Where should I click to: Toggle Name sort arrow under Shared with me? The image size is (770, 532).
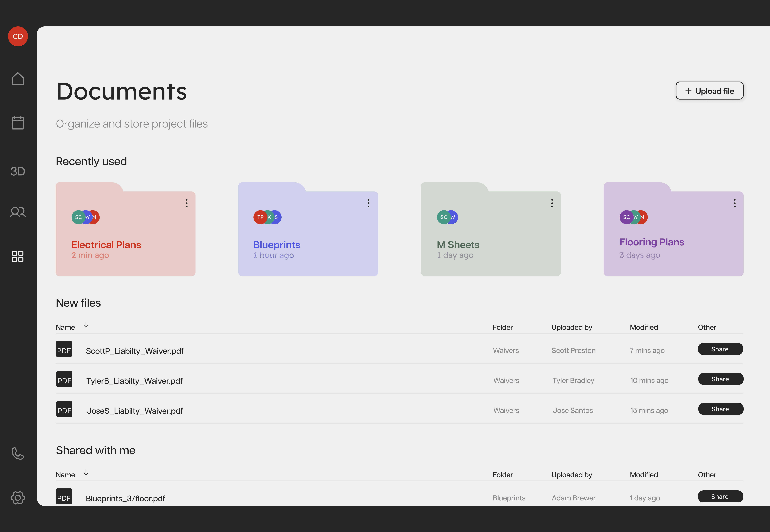[x=86, y=473]
